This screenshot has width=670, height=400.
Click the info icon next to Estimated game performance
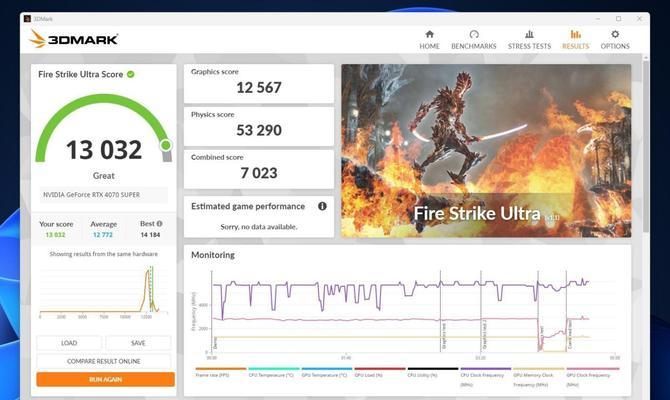coord(322,206)
